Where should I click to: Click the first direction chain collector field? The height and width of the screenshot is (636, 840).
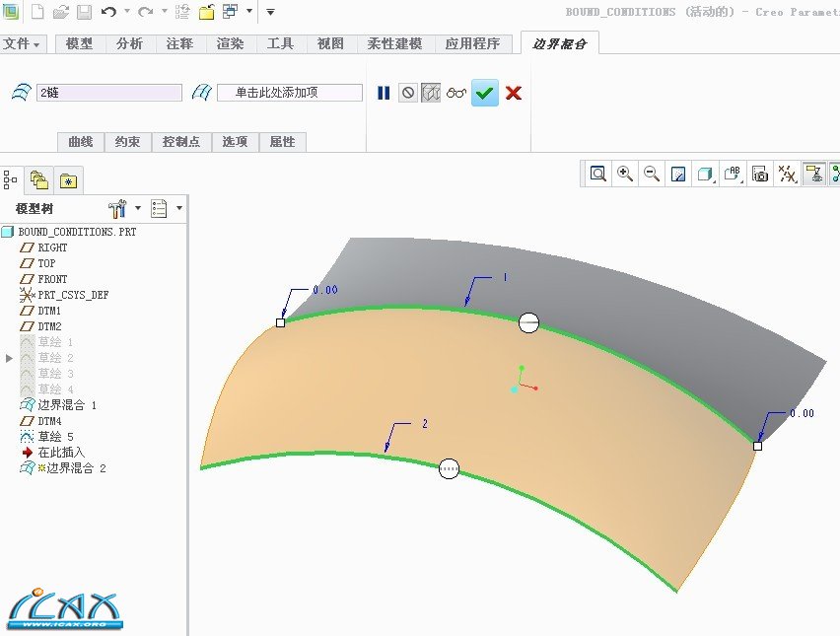(x=108, y=93)
